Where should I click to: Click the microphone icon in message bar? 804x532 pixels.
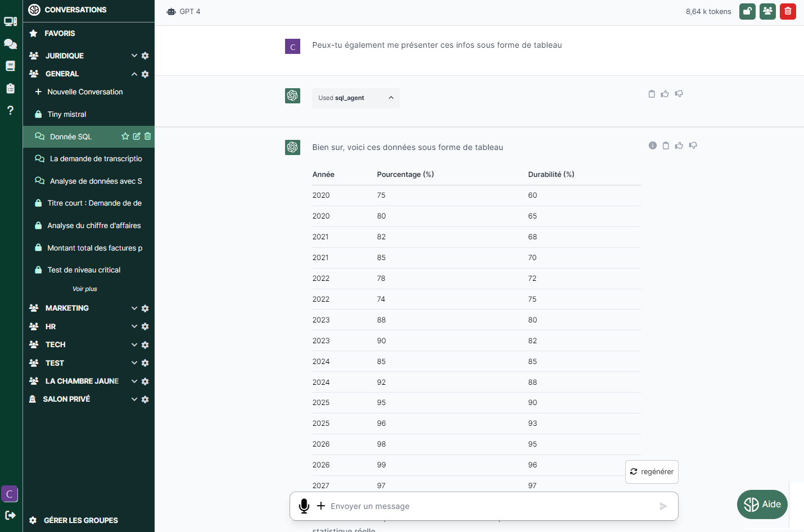tap(304, 506)
